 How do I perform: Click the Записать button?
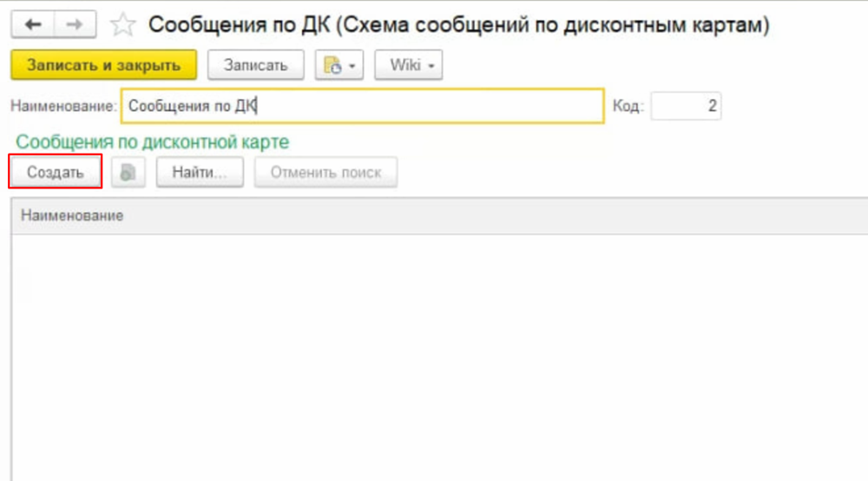click(255, 65)
